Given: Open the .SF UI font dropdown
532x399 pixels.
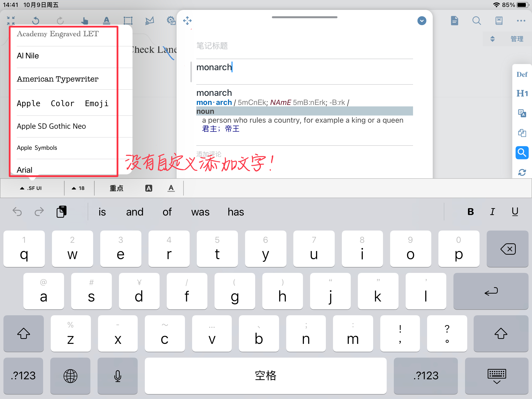Looking at the screenshot, I should coord(31,188).
